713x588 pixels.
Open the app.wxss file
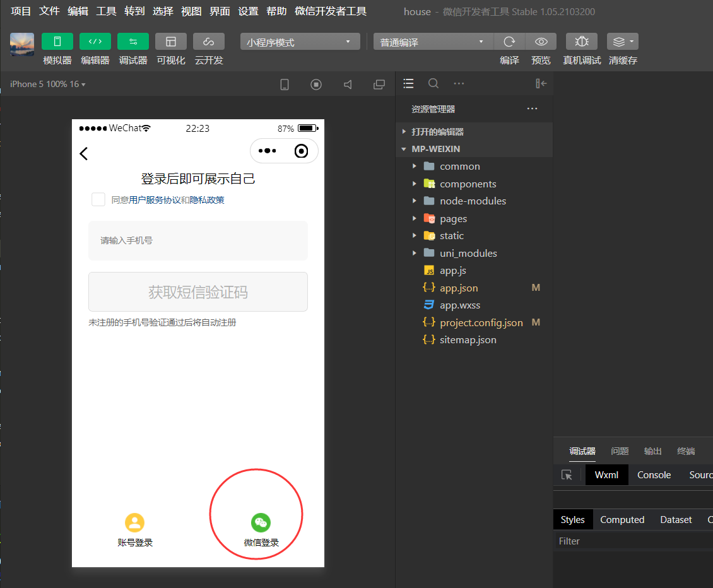coord(474,305)
